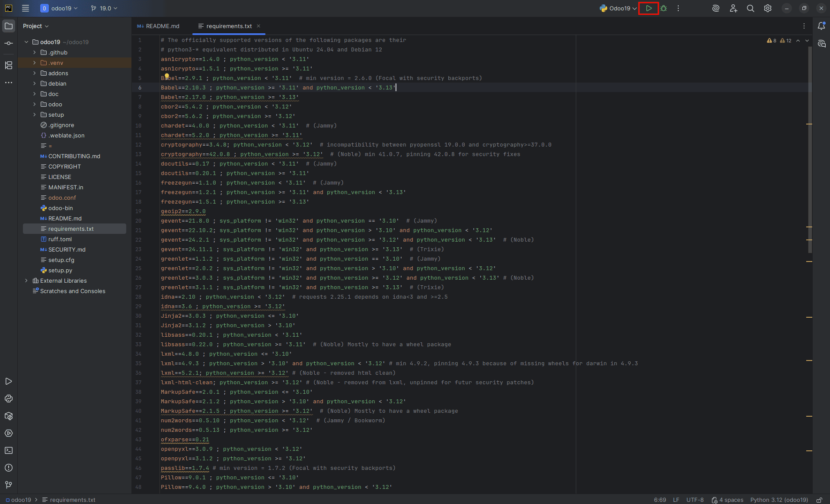Expand the addons folder
Image resolution: width=830 pixels, height=504 pixels.
pos(35,73)
